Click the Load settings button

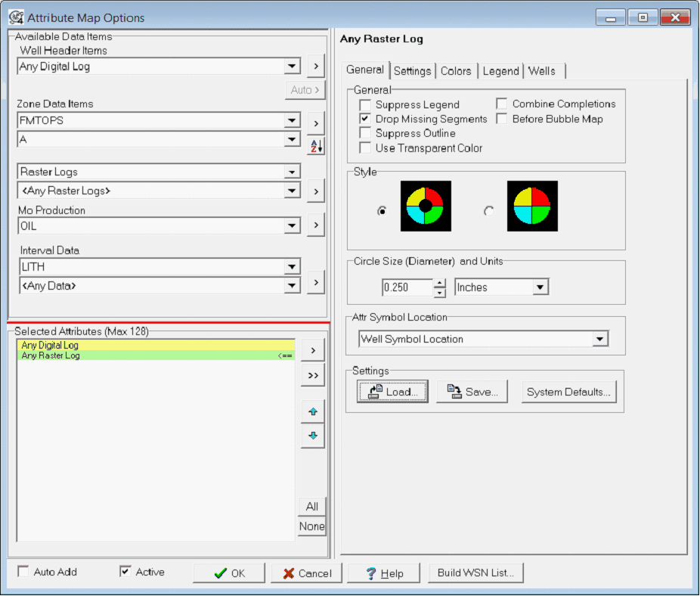tap(392, 392)
